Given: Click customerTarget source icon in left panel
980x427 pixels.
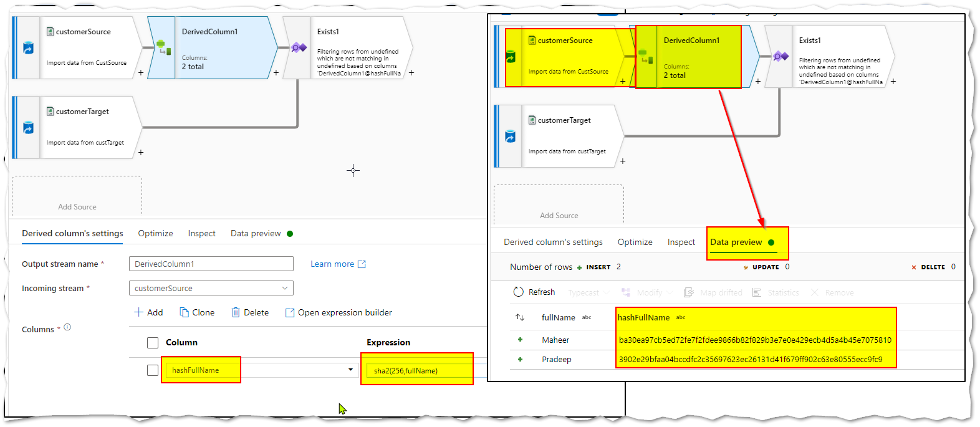Looking at the screenshot, I should pyautogui.click(x=28, y=128).
